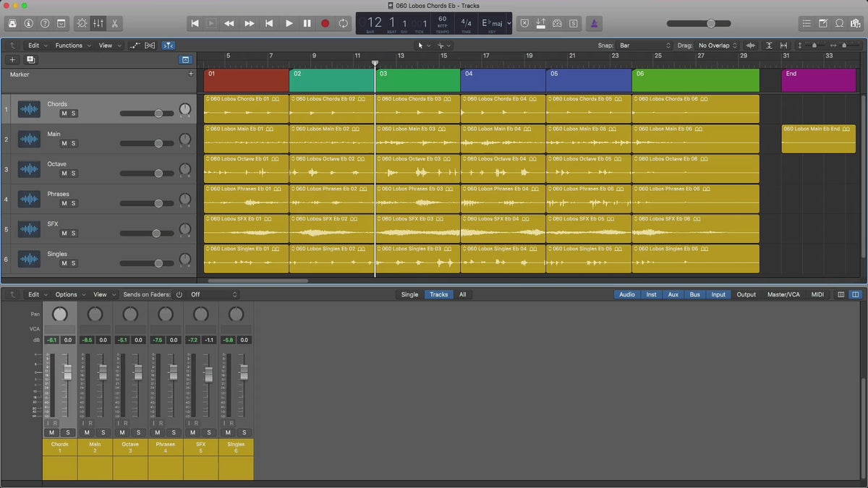Show Output channels in mixer filter
This screenshot has width=868, height=488.
point(746,294)
